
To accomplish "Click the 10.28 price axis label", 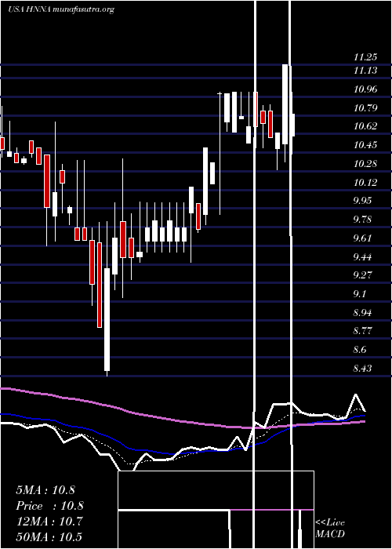I will (x=365, y=163).
